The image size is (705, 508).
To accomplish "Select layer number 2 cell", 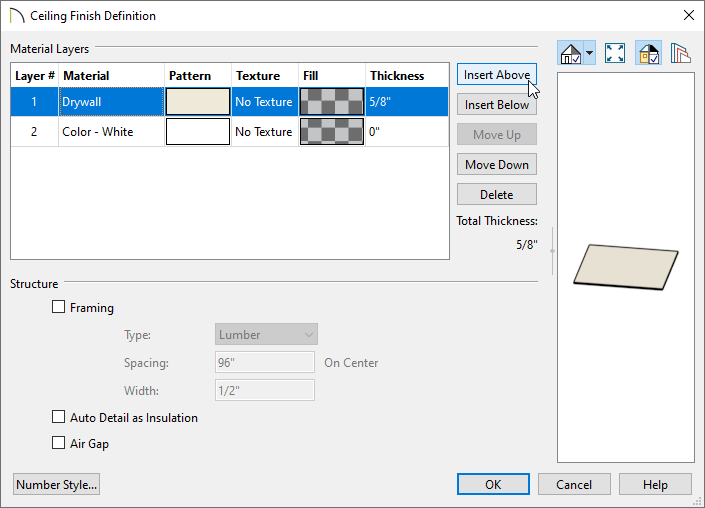I will [x=34, y=132].
